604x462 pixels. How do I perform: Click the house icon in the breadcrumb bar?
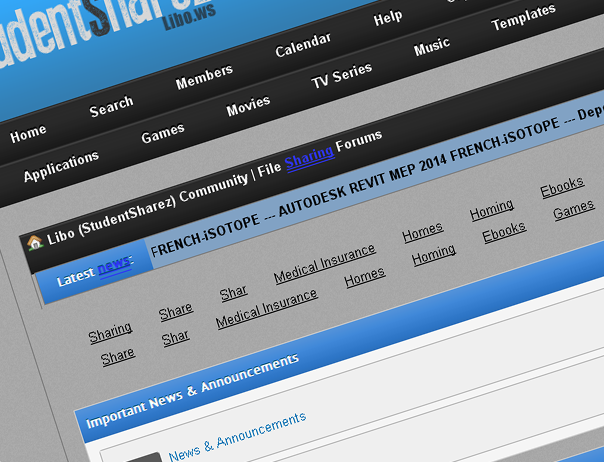[35, 243]
